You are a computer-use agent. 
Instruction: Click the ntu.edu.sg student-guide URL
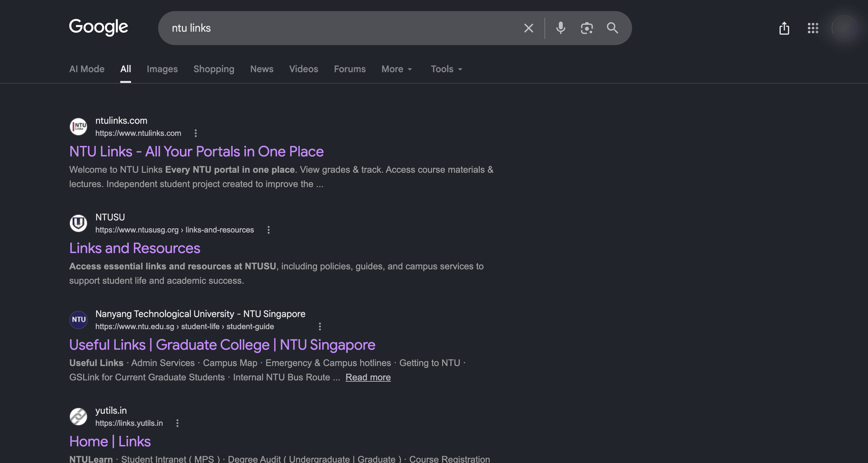185,327
